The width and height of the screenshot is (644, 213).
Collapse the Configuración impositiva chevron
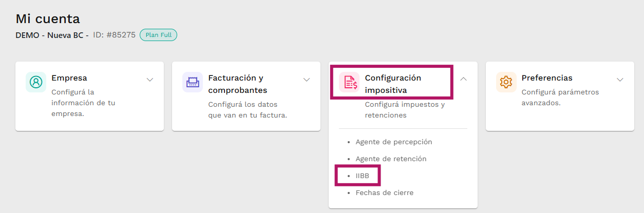tap(463, 79)
